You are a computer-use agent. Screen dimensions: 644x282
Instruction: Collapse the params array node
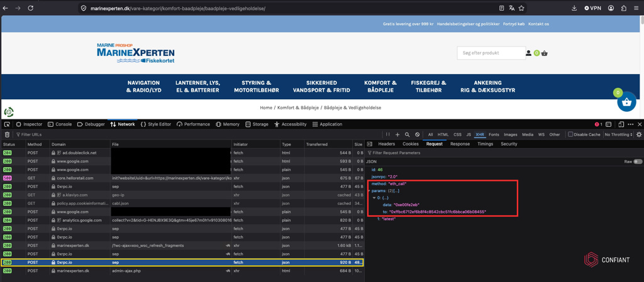click(369, 191)
